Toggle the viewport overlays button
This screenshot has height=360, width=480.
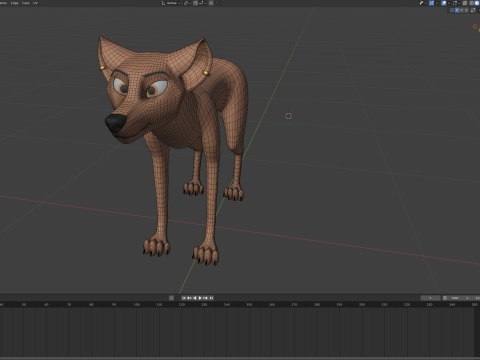(x=444, y=3)
